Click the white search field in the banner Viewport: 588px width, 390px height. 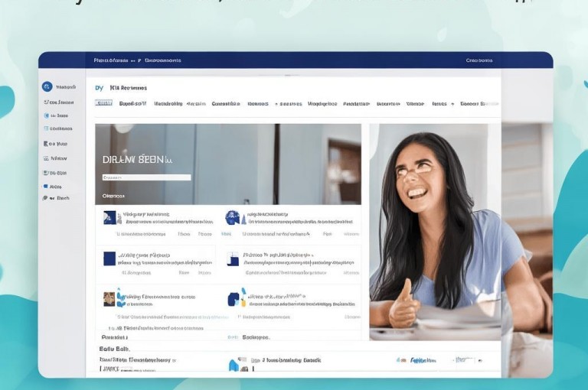tap(147, 177)
